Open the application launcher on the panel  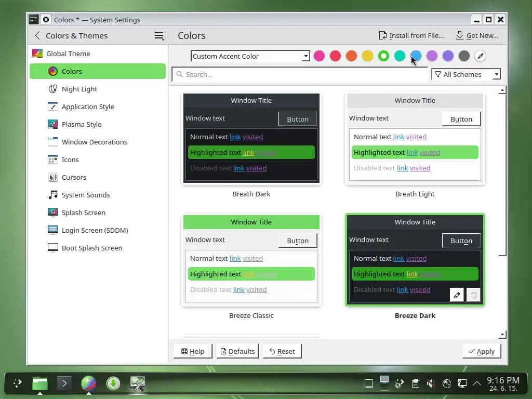click(x=17, y=383)
